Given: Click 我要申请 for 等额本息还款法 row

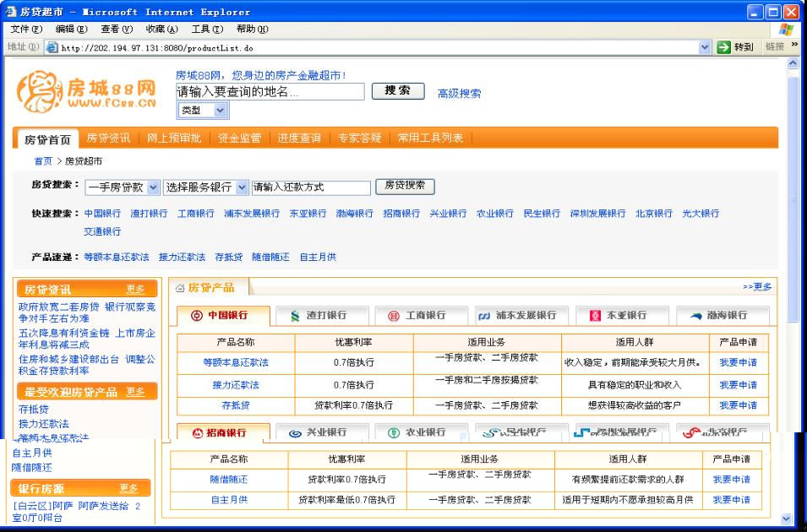Looking at the screenshot, I should click(x=738, y=363).
